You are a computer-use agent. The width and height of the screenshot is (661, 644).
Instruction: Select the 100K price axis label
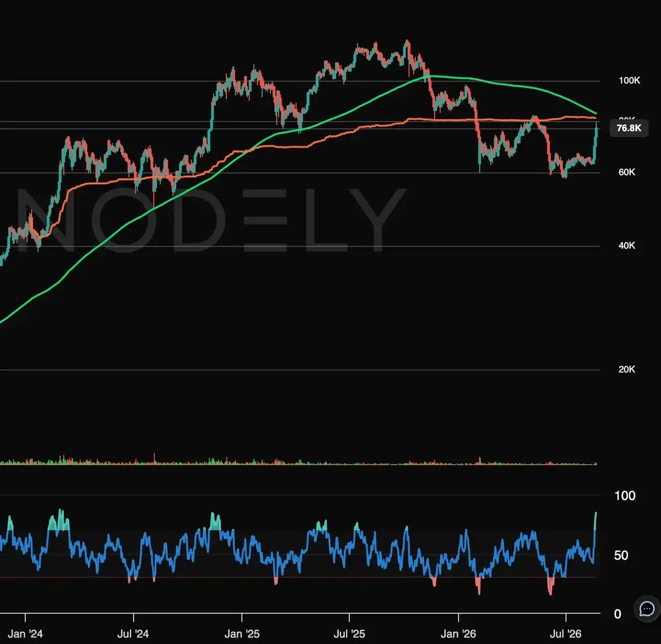[x=630, y=80]
